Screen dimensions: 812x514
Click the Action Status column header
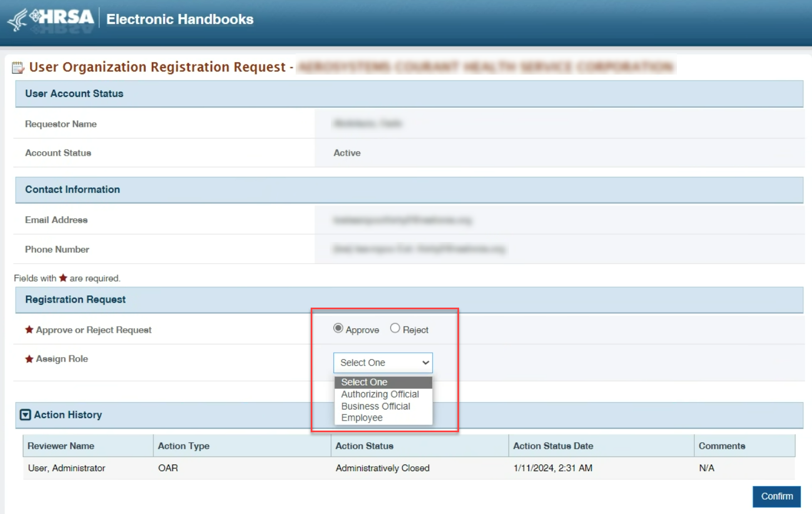click(x=420, y=446)
